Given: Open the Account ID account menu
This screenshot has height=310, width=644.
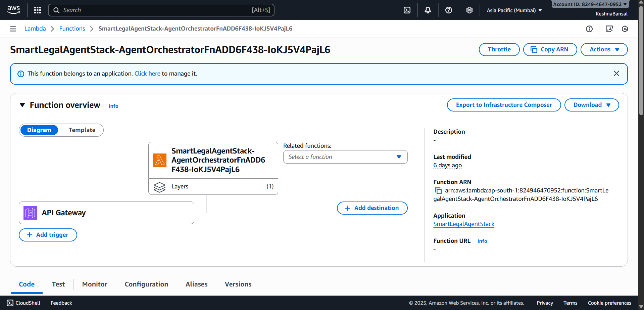Looking at the screenshot, I should 590,4.
